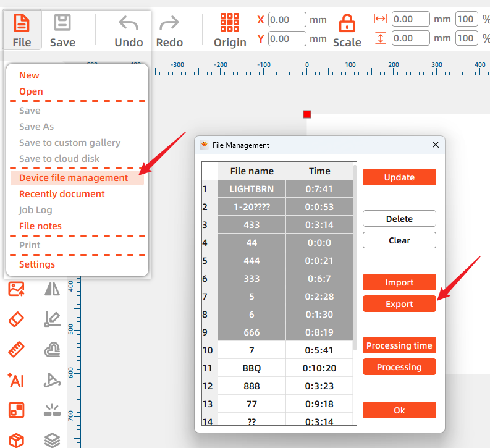
Task: Click the Undo arrow icon
Action: [129, 23]
